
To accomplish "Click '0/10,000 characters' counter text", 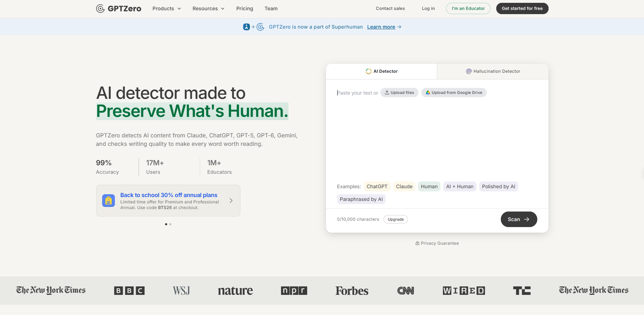I will tap(358, 219).
